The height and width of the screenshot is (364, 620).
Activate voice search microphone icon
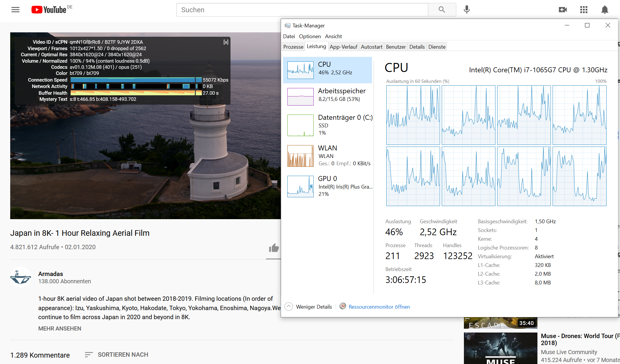tap(467, 10)
